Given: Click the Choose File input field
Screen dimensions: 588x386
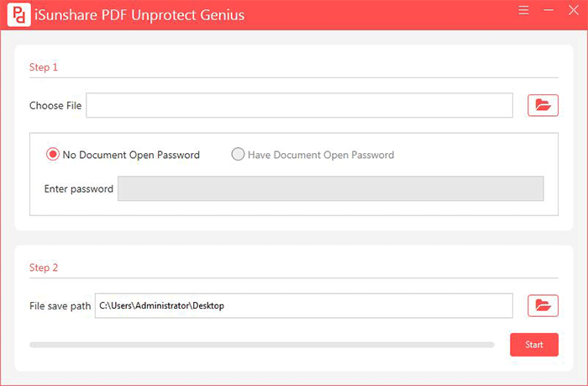Looking at the screenshot, I should 299,105.
